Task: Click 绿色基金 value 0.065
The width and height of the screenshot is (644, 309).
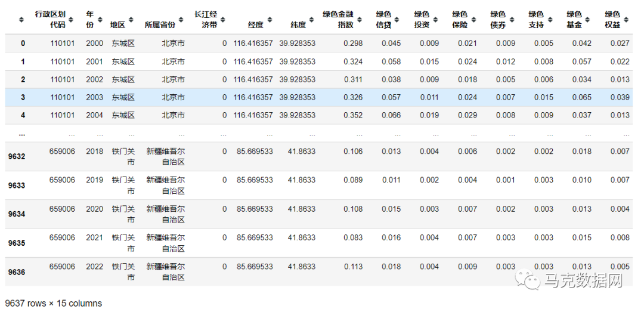Action: 582,97
